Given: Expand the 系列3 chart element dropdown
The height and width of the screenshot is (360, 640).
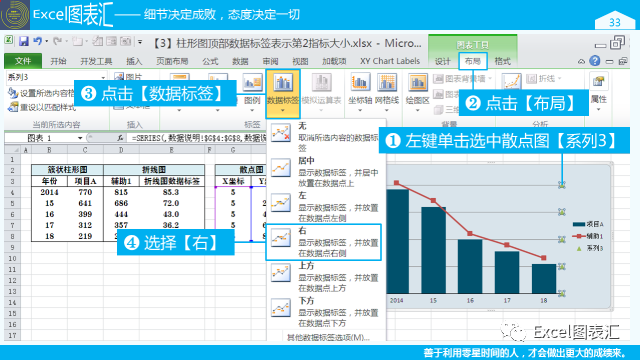Looking at the screenshot, I should click(x=103, y=77).
